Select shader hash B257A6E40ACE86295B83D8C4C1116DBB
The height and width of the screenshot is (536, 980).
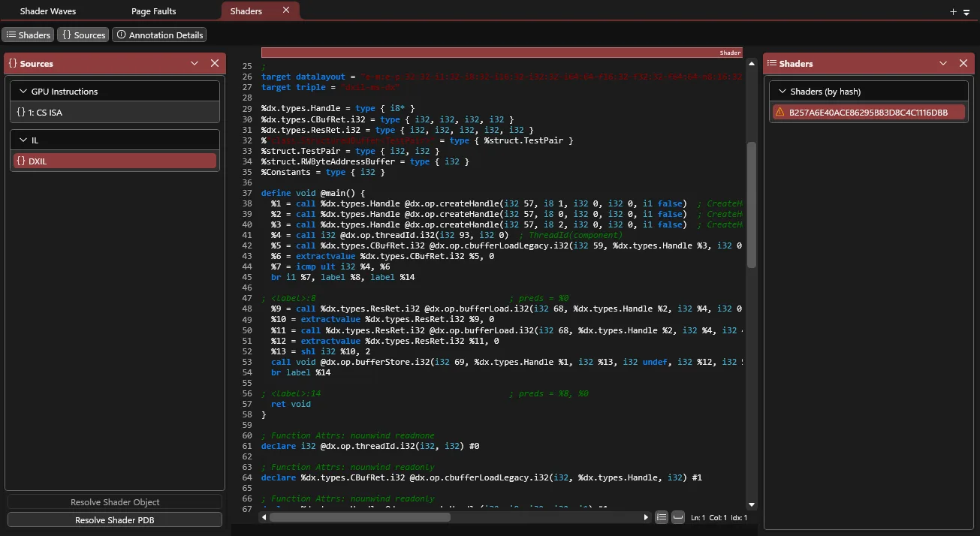(869, 113)
